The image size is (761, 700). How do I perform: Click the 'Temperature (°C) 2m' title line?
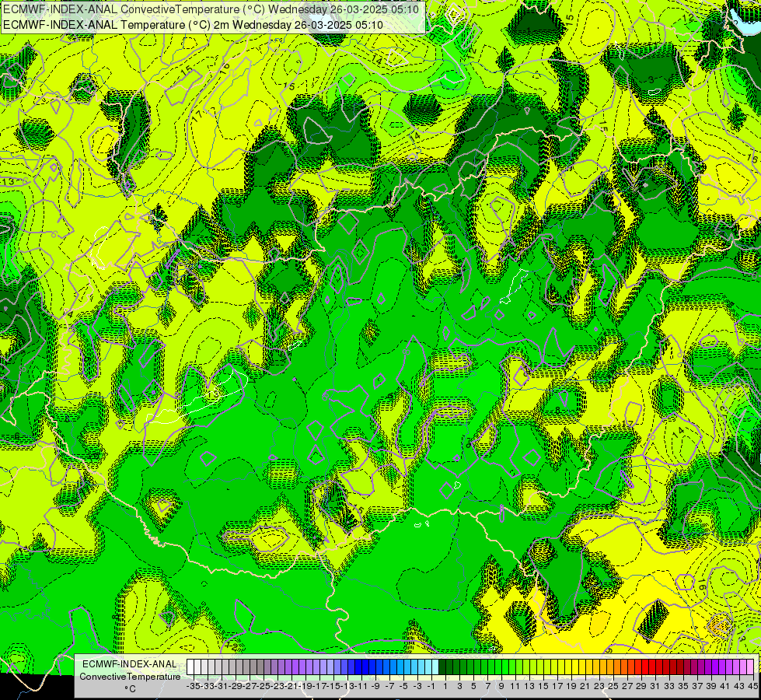click(x=193, y=25)
